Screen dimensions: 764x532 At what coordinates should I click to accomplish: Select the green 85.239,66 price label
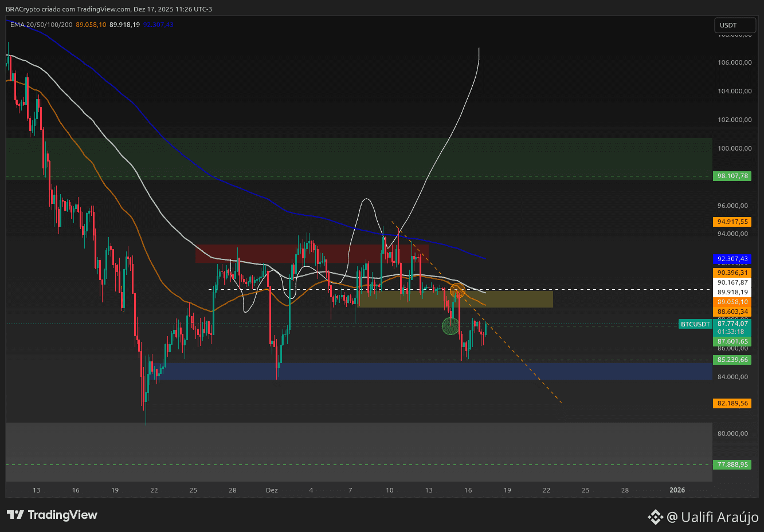(732, 360)
